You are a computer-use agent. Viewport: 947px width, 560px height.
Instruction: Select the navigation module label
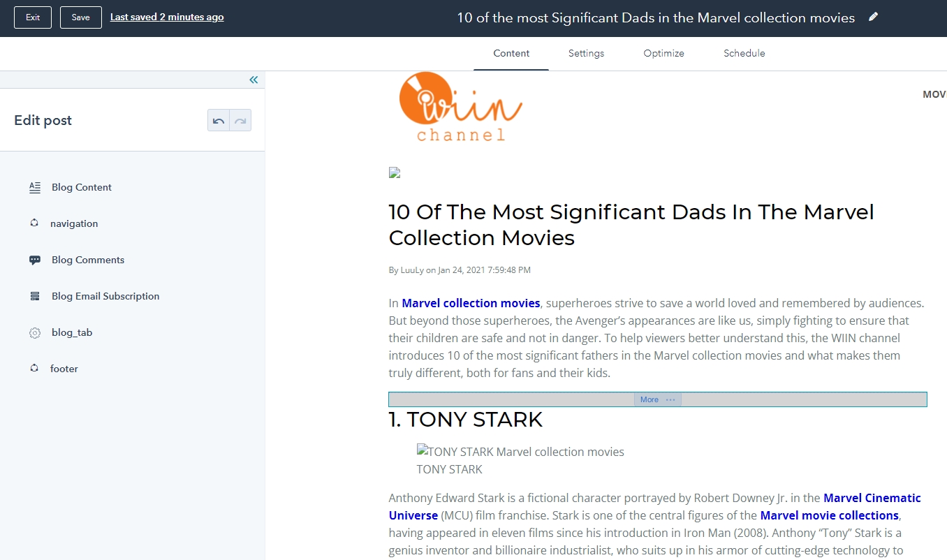click(x=74, y=223)
